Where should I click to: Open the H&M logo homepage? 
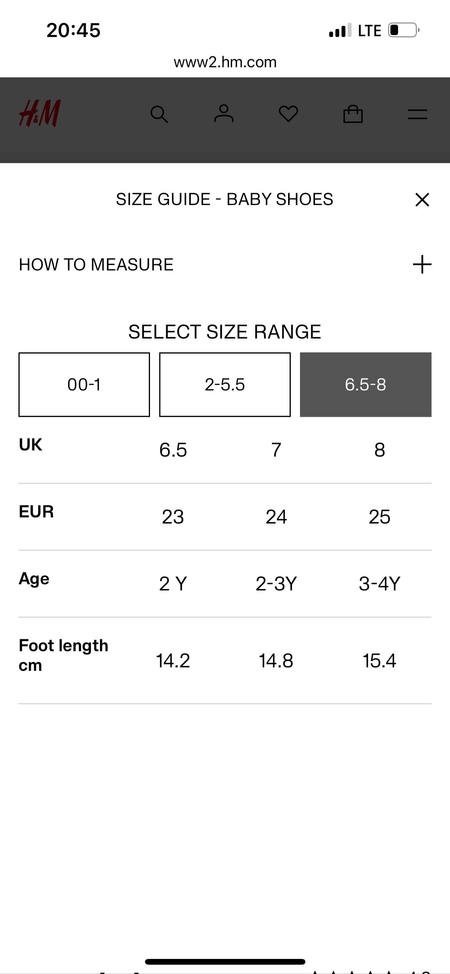point(39,114)
